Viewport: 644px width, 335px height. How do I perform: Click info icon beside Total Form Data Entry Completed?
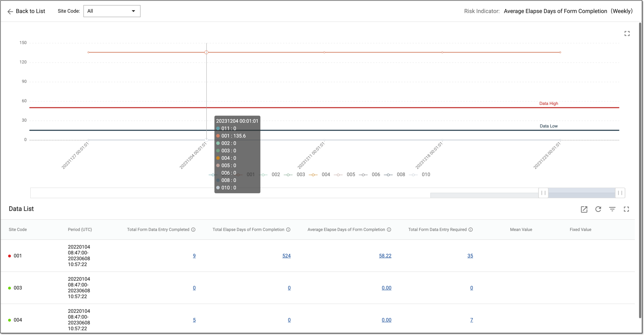(193, 230)
